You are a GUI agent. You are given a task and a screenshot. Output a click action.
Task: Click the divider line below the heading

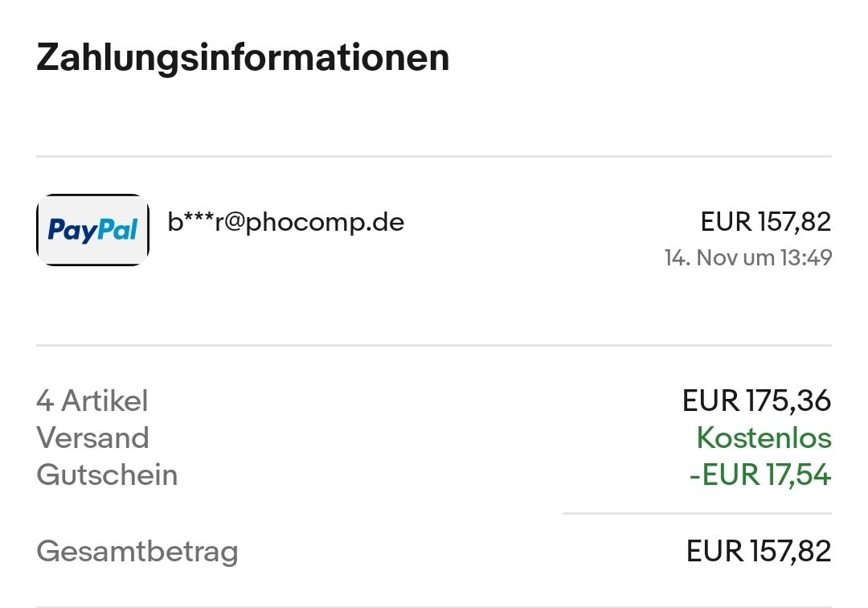tap(434, 156)
